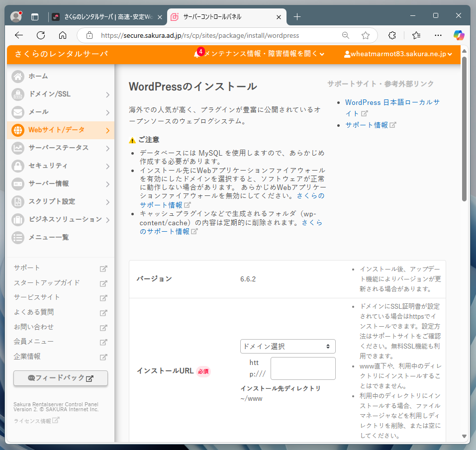This screenshot has height=450, width=476.
Task: Expand Webサイト/データ submenu chevron
Action: click(108, 130)
